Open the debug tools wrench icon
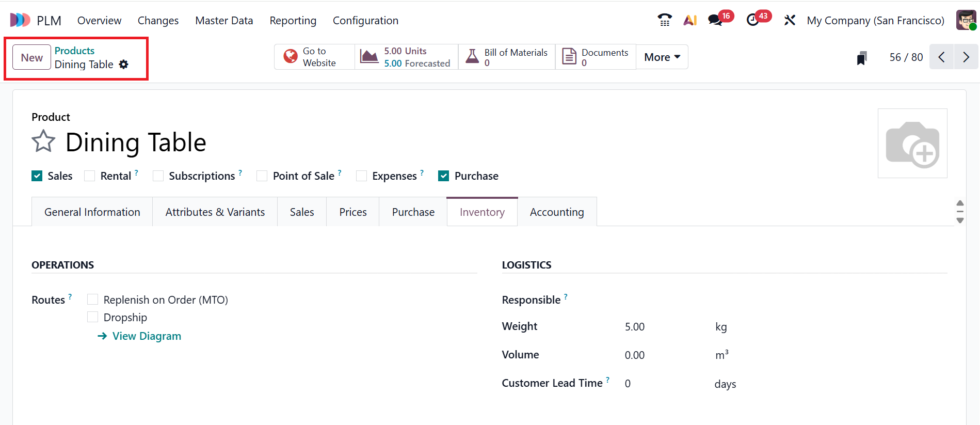The image size is (980, 425). [789, 21]
